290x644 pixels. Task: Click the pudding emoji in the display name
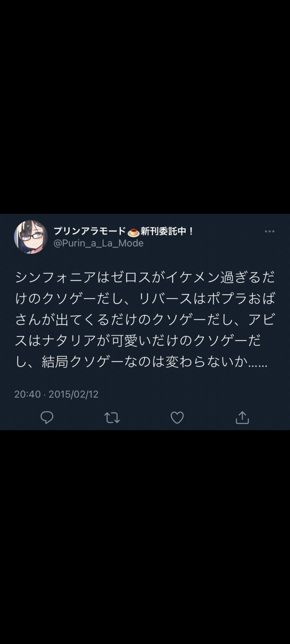133,232
